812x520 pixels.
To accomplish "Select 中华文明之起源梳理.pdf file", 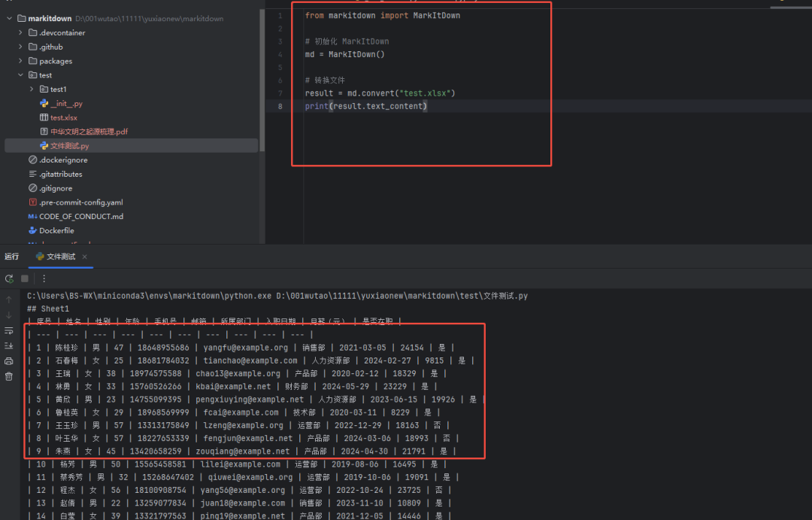I will click(x=89, y=132).
